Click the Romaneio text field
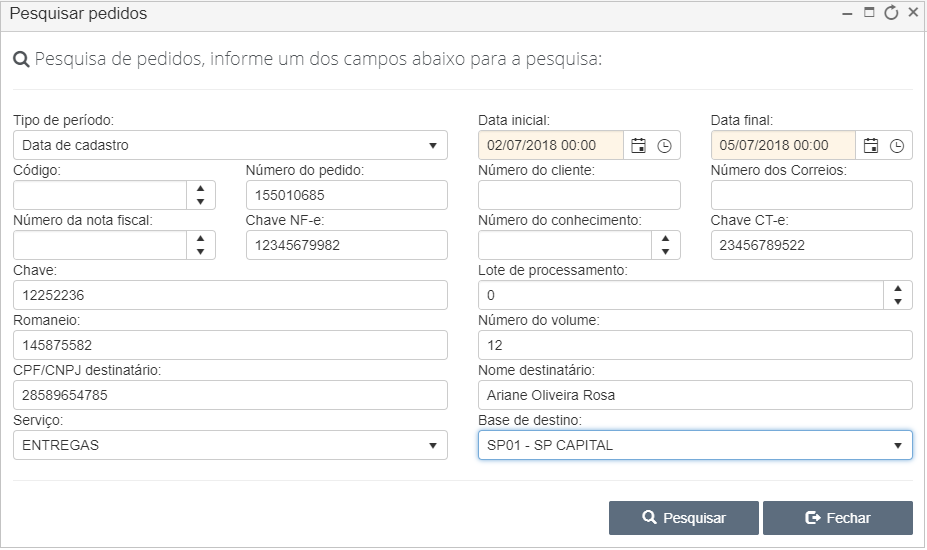927x550 pixels. [x=230, y=345]
